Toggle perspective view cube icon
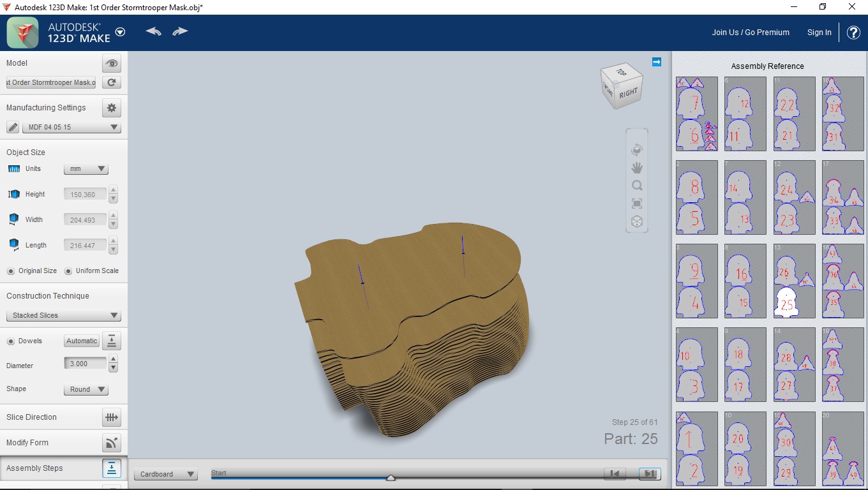 click(x=636, y=221)
